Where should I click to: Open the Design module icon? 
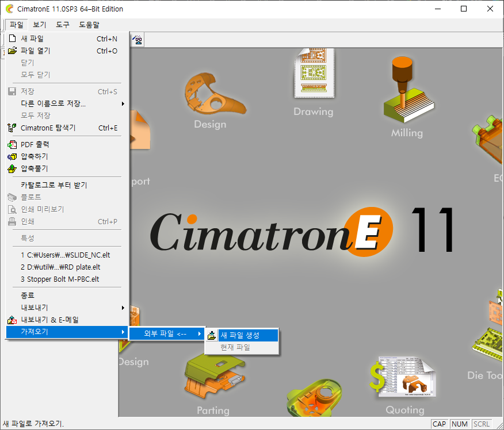coord(215,94)
